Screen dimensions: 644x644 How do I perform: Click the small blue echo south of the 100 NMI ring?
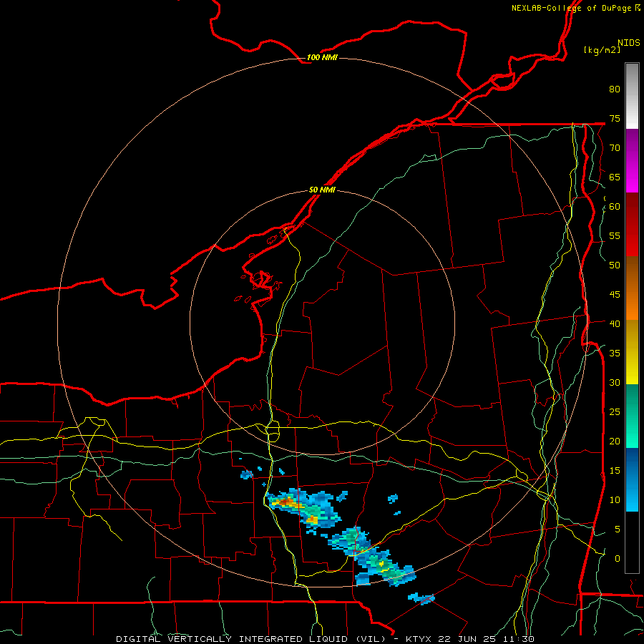coord(421,598)
